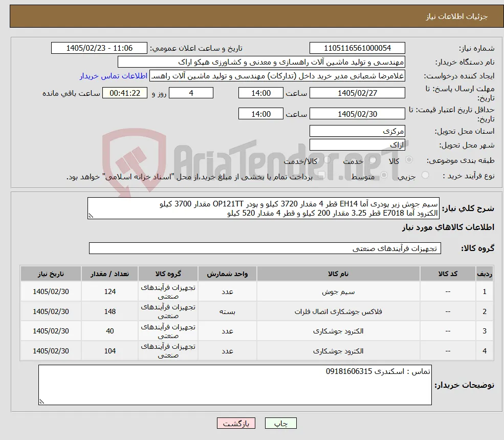The image size is (504, 440).
Task: Click the buyer notes textarea with اسکندری contact
Action: coord(235,385)
